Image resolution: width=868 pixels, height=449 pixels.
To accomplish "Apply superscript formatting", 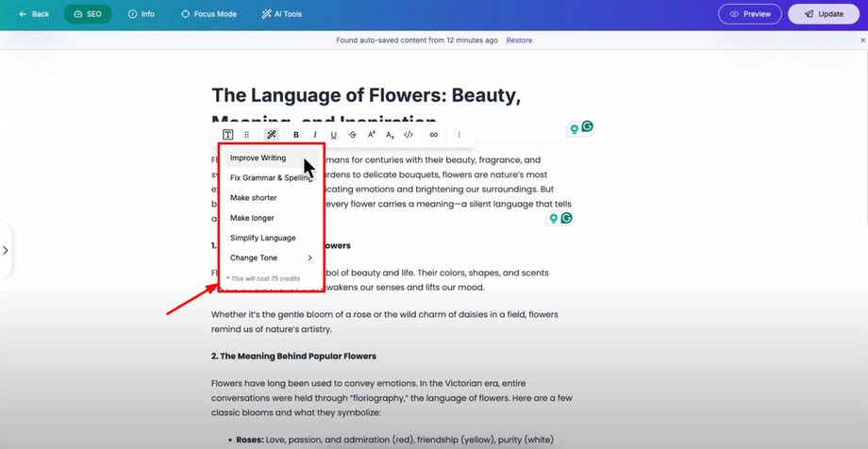I will (372, 135).
